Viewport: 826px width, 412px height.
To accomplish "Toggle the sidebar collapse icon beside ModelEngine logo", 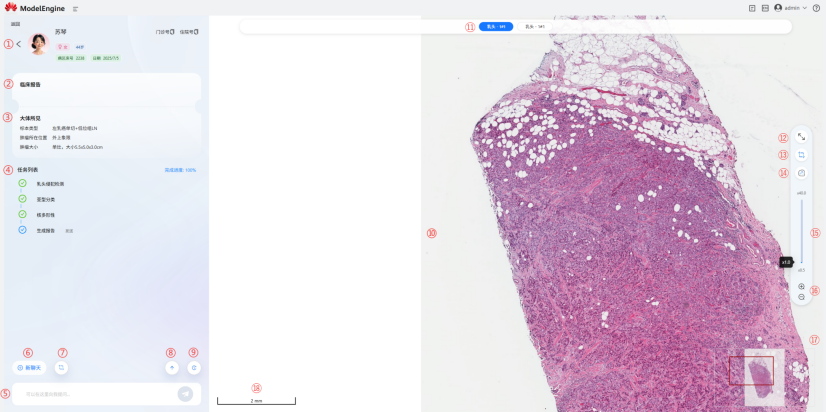I will pos(76,8).
